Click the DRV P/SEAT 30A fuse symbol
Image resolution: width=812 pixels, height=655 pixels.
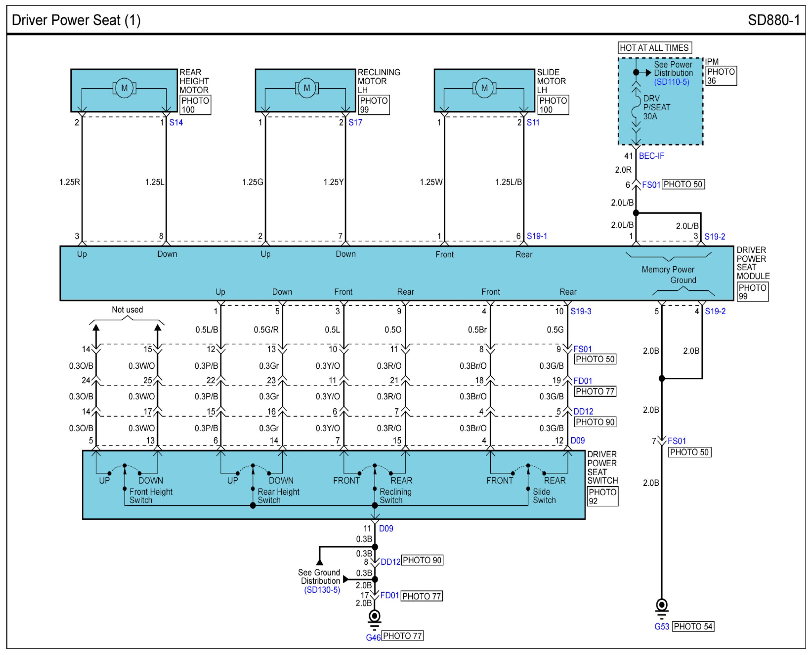(636, 107)
